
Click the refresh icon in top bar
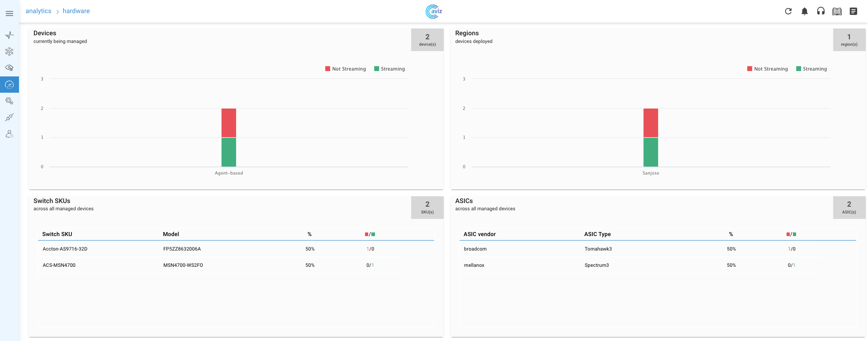tap(788, 11)
